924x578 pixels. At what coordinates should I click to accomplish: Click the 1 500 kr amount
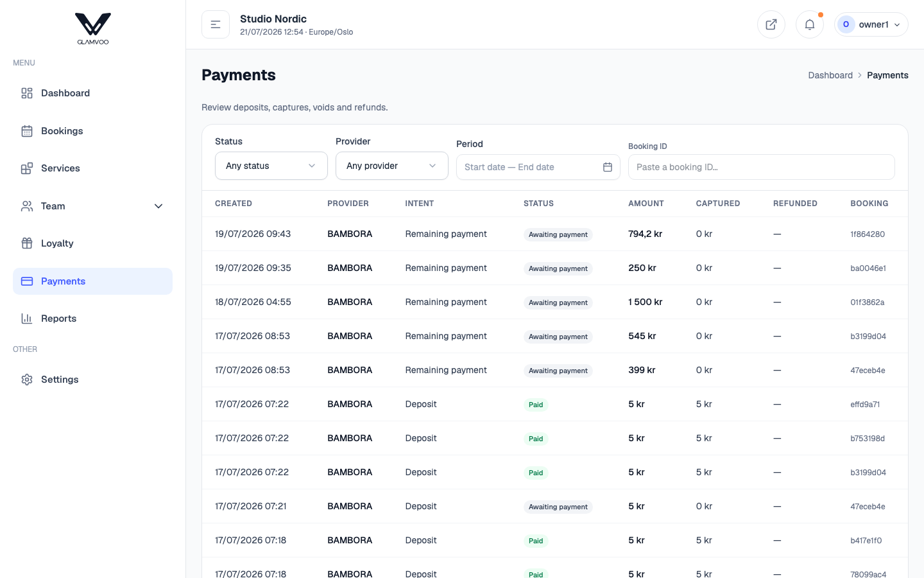[645, 302]
